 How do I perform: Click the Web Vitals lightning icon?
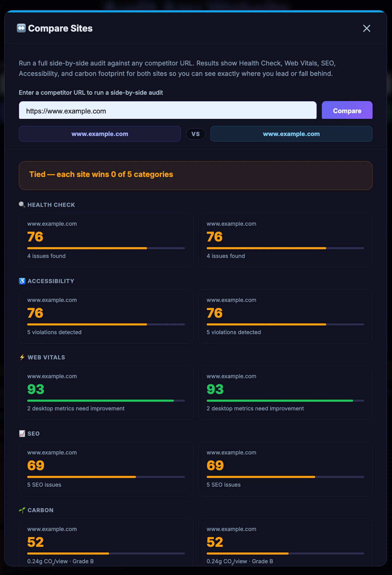click(x=22, y=357)
